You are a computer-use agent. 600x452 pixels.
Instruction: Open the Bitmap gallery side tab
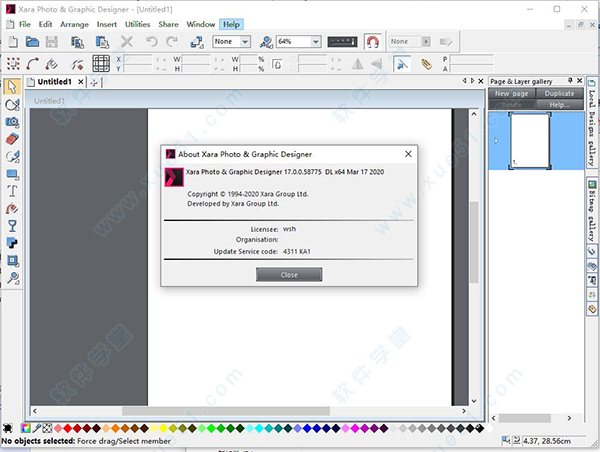pos(591,210)
